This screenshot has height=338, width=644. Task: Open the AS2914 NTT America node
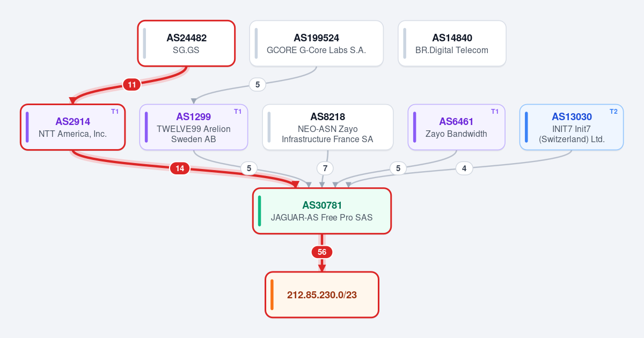pyautogui.click(x=73, y=127)
